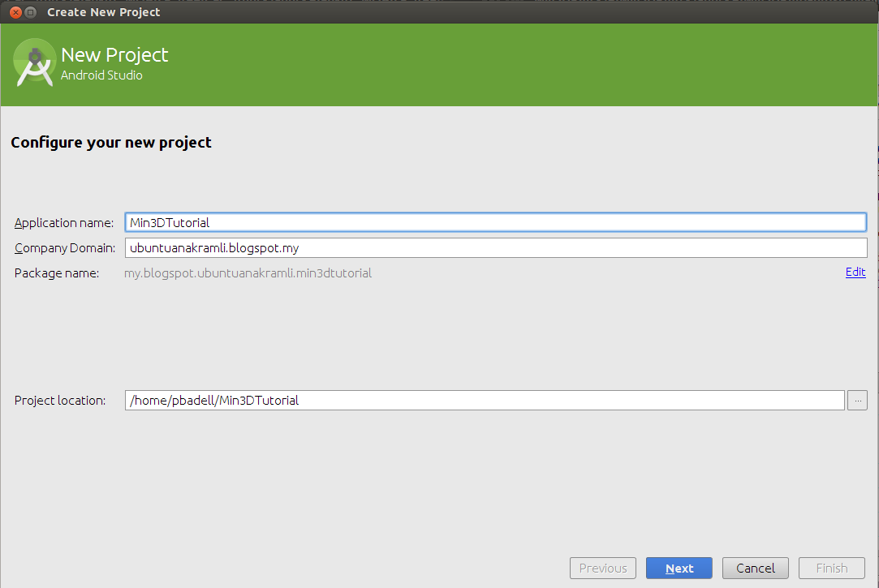Click the Application name label
879x588 pixels.
pos(64,223)
